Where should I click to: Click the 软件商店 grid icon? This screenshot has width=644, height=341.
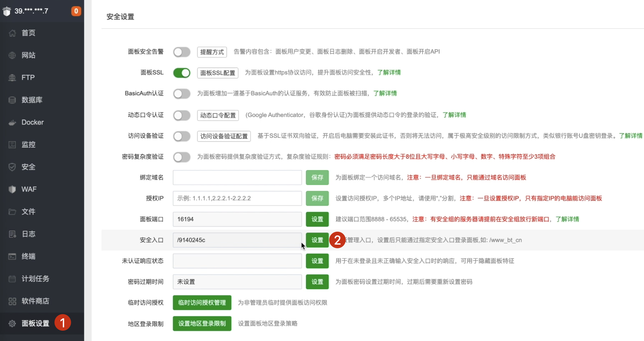click(12, 301)
